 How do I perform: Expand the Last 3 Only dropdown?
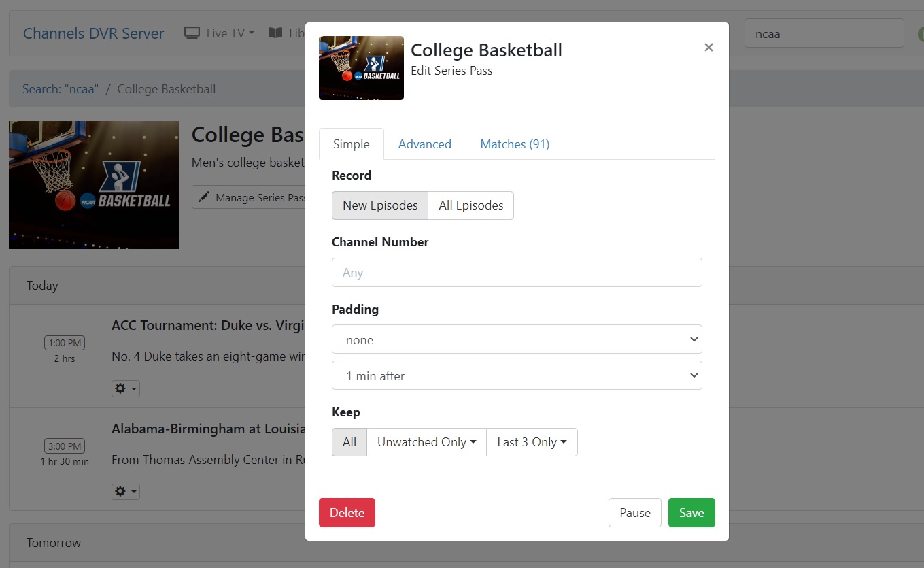click(532, 442)
